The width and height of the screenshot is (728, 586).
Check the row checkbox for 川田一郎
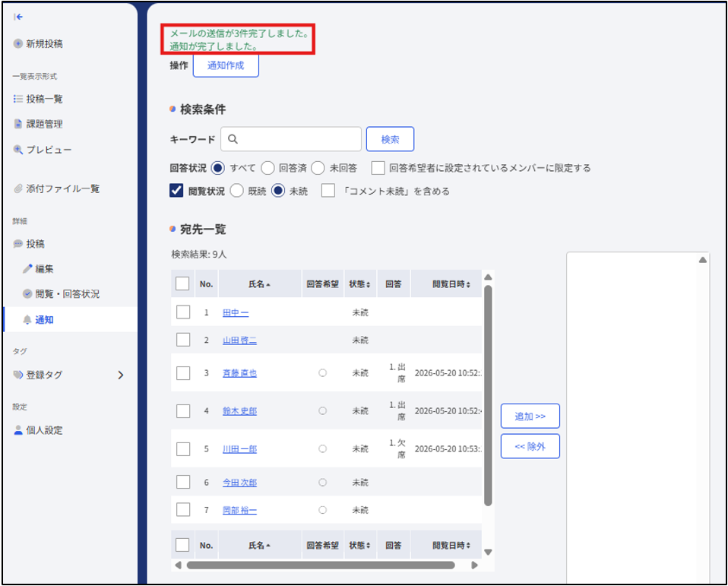click(183, 449)
